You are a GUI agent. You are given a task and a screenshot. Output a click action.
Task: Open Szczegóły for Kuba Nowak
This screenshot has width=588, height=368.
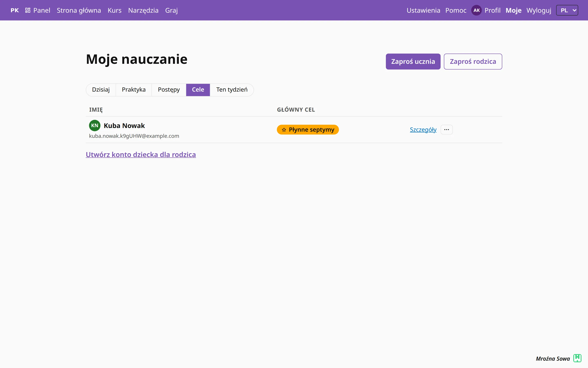(423, 129)
